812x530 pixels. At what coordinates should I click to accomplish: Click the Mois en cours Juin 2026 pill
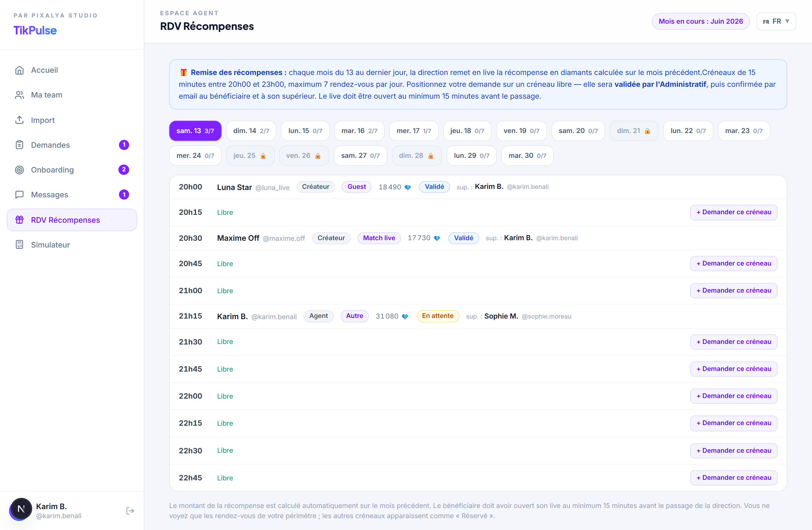click(700, 21)
